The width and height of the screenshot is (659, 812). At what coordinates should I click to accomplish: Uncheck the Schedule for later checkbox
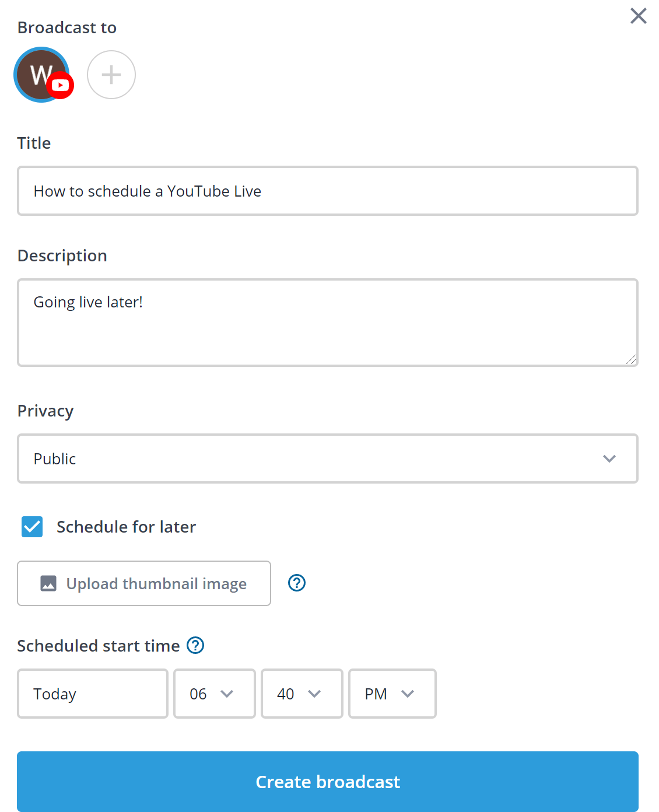[32, 527]
